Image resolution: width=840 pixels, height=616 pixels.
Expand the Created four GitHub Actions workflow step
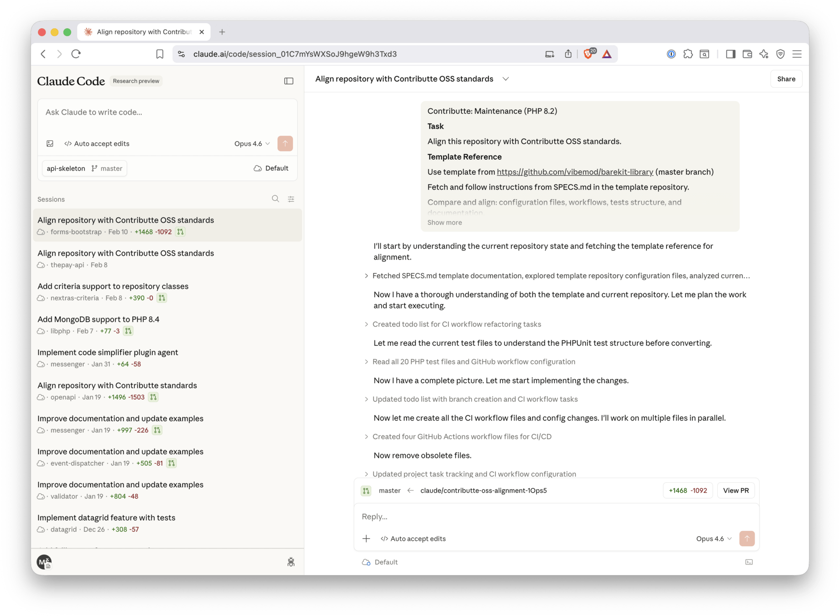[458, 436]
